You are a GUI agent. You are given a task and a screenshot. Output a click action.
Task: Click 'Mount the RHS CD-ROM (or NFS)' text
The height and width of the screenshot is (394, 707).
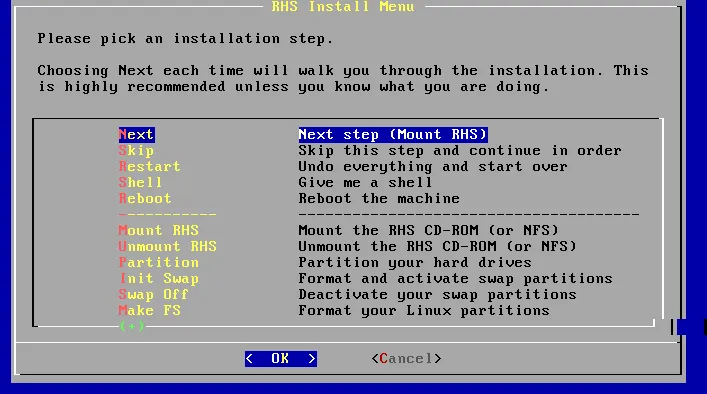pos(428,230)
